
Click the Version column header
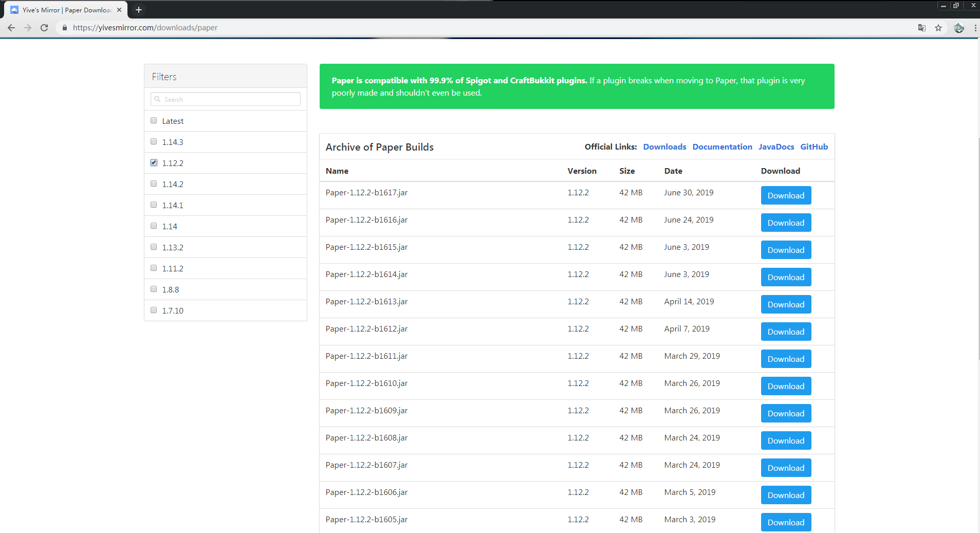coord(582,171)
